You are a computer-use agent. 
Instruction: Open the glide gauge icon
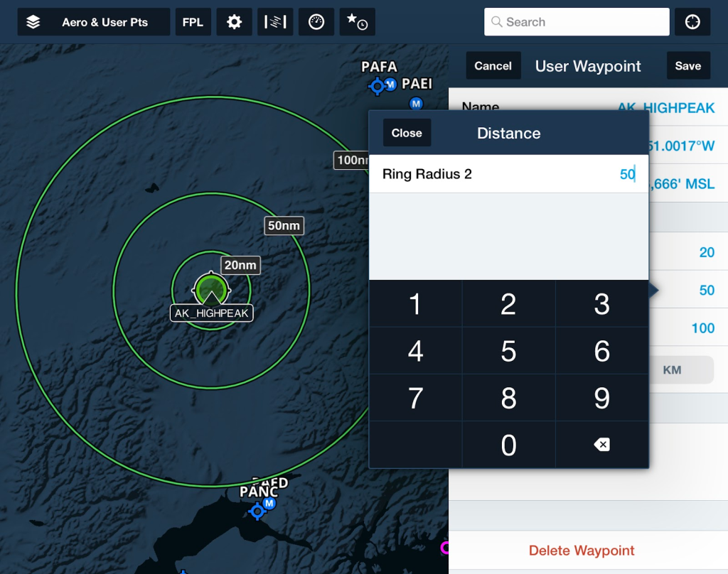[x=316, y=22]
